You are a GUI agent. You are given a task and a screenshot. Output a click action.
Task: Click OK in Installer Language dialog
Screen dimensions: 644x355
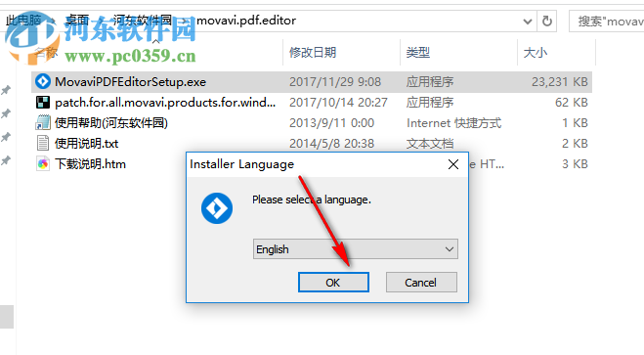(x=333, y=283)
